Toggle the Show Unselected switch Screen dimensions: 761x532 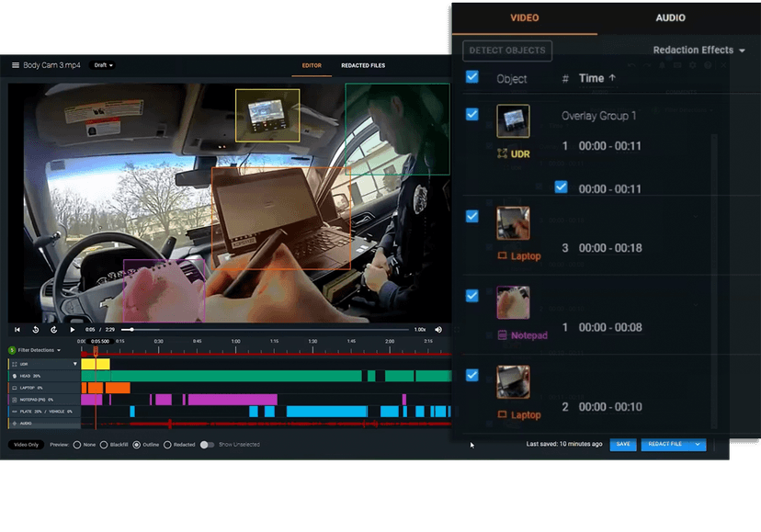coord(206,444)
